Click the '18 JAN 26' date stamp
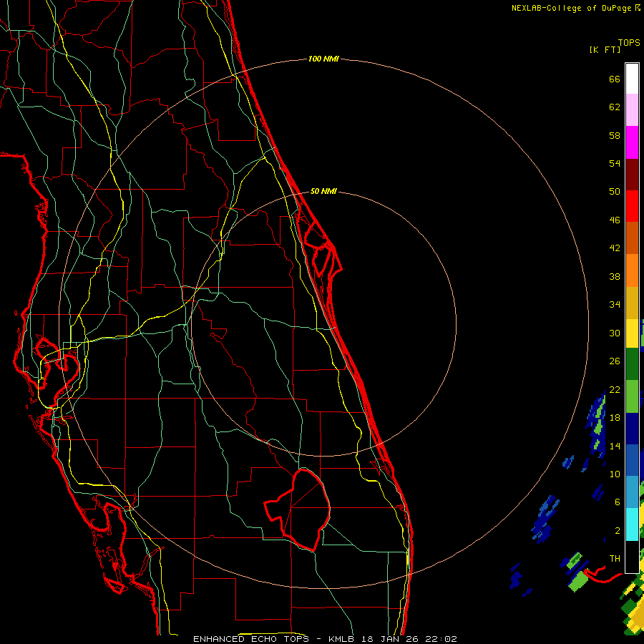644x644 pixels. click(x=391, y=639)
